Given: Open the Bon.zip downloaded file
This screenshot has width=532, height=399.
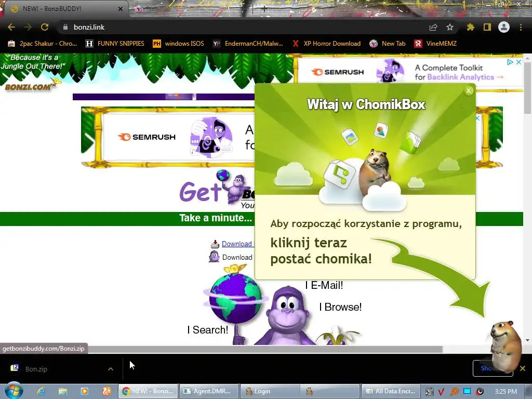Looking at the screenshot, I should click(36, 369).
